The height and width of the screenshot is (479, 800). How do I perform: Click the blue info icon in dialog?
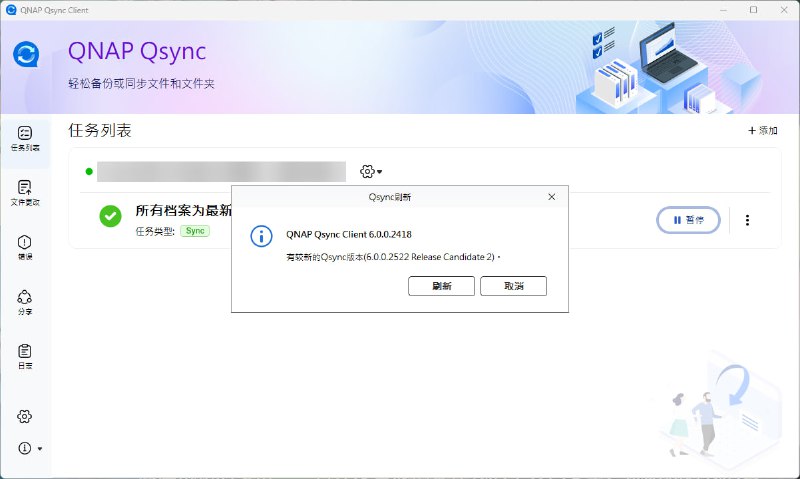pos(261,236)
